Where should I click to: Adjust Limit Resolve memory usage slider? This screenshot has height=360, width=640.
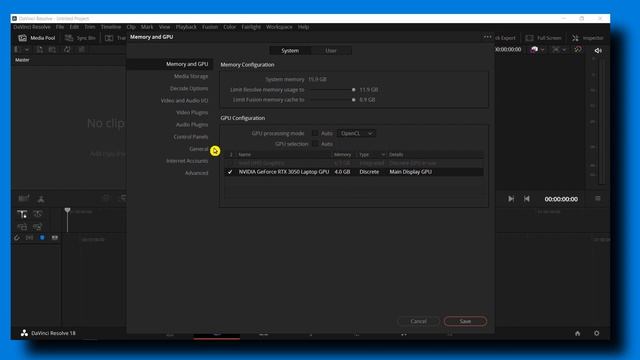(x=353, y=89)
